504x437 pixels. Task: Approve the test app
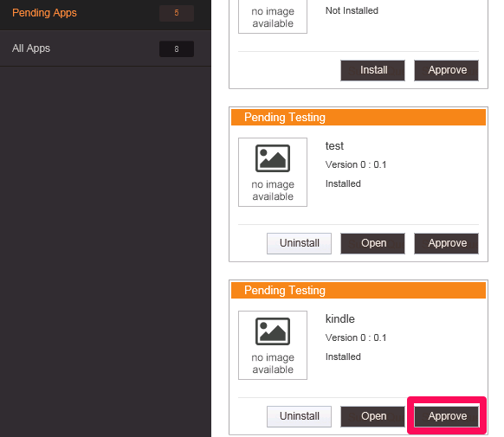click(x=447, y=243)
